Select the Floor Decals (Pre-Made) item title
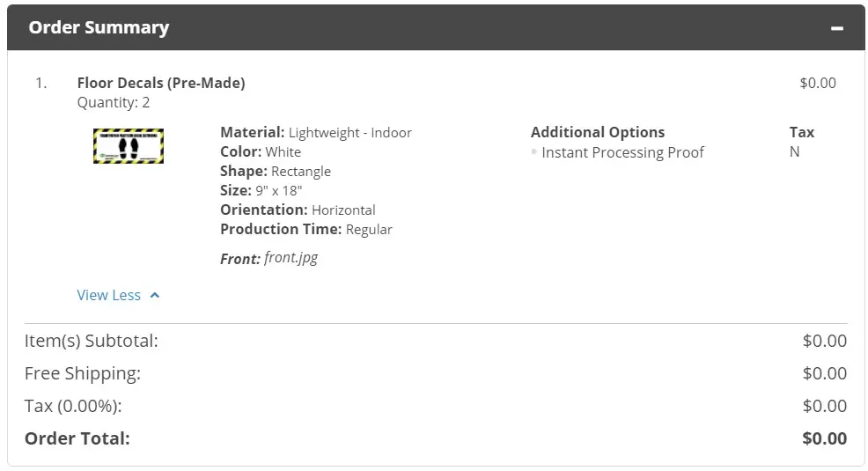Image resolution: width=868 pixels, height=471 pixels. [x=161, y=83]
